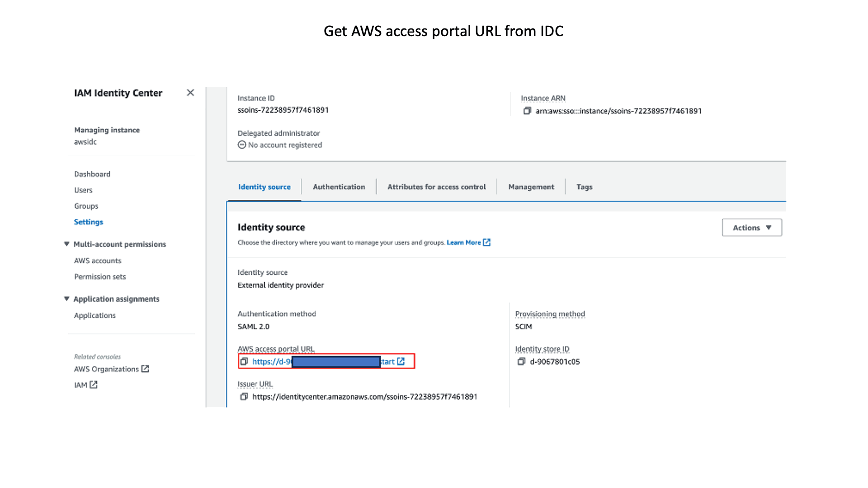Copy the Identity store ID
This screenshot has width=868, height=488.
coord(521,361)
